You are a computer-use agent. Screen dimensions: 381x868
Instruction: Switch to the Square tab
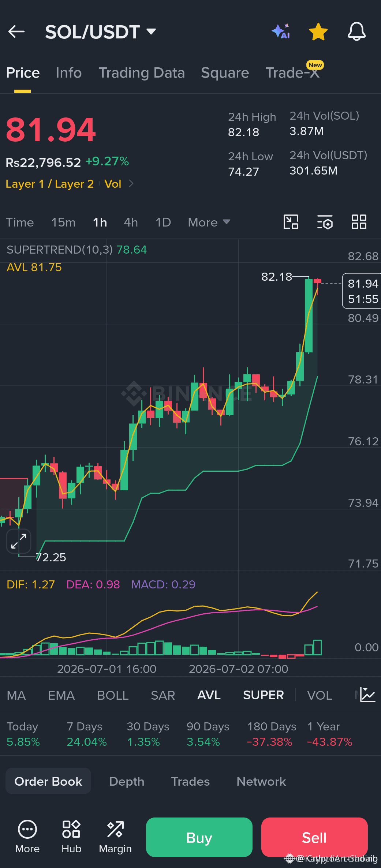[x=225, y=73]
